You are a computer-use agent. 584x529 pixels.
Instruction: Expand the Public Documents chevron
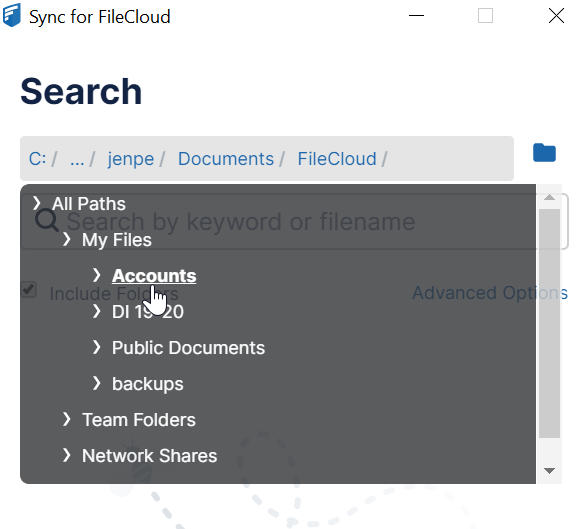[96, 347]
